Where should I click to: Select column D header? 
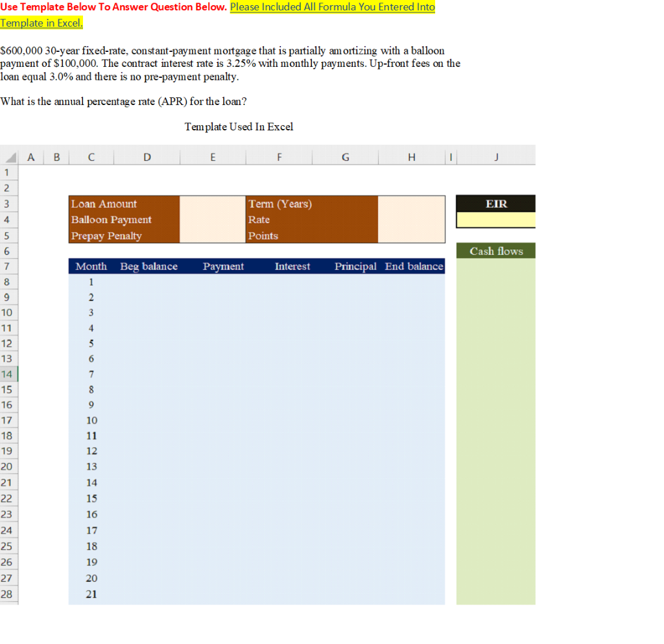[x=147, y=157]
